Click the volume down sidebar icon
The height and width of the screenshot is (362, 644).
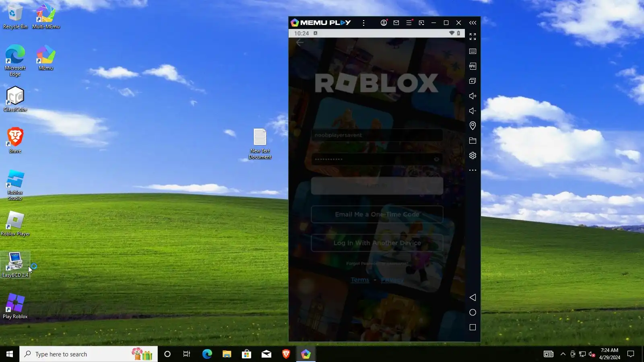coord(473,111)
